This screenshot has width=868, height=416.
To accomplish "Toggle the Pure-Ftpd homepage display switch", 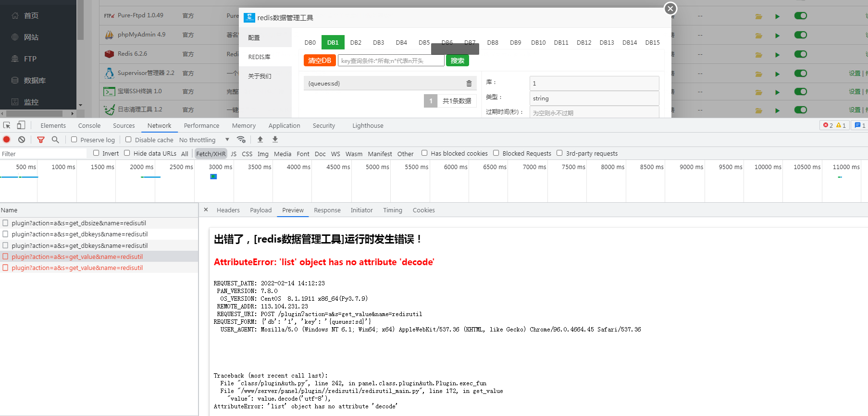I will [801, 16].
